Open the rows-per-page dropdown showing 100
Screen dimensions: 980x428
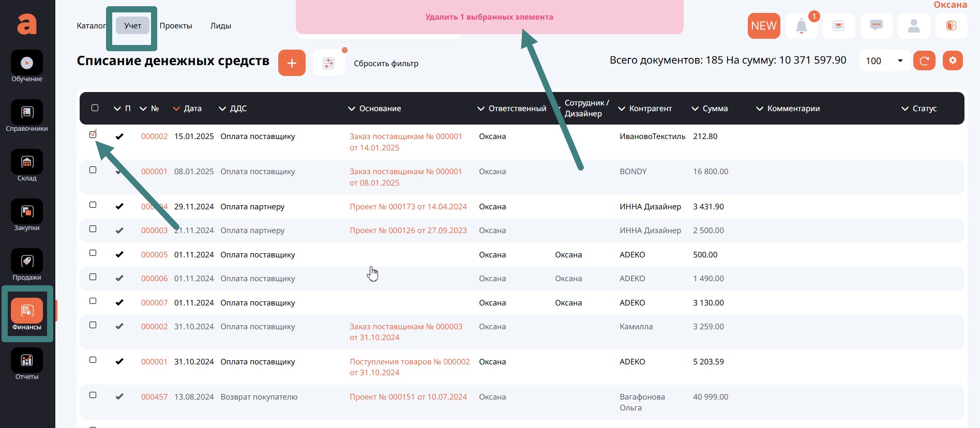[x=884, y=61]
